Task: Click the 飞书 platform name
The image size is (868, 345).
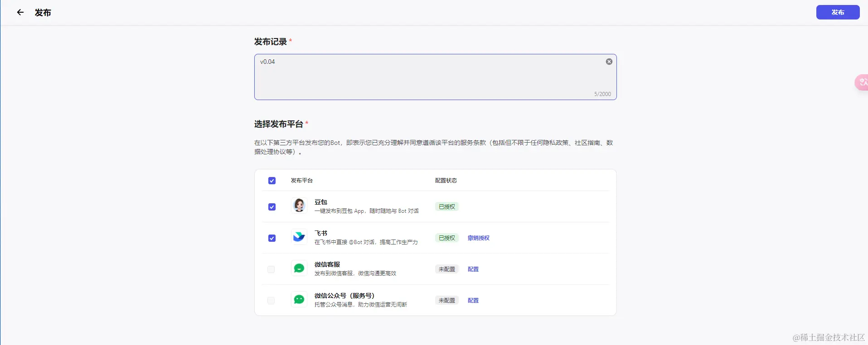Action: [321, 233]
